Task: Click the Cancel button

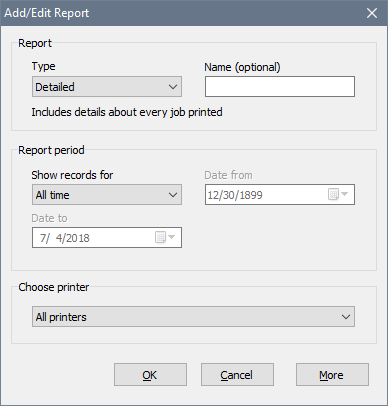Action: click(x=237, y=375)
